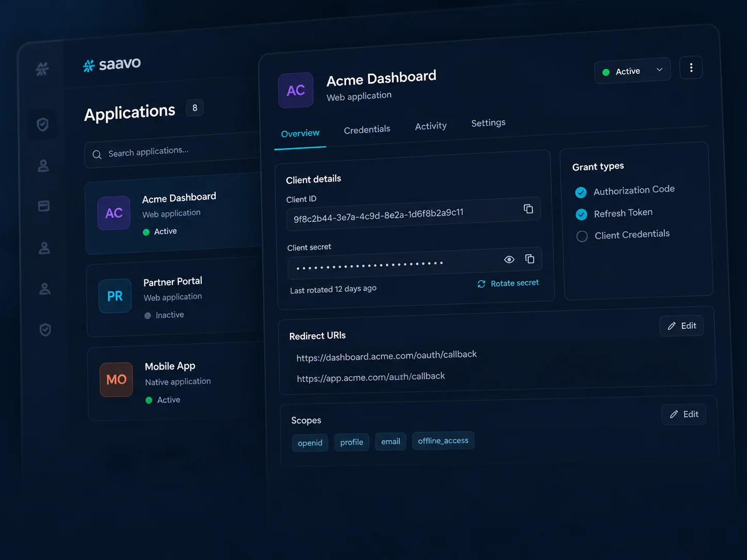Click the Client ID text field
This screenshot has width=747, height=560.
point(413,213)
